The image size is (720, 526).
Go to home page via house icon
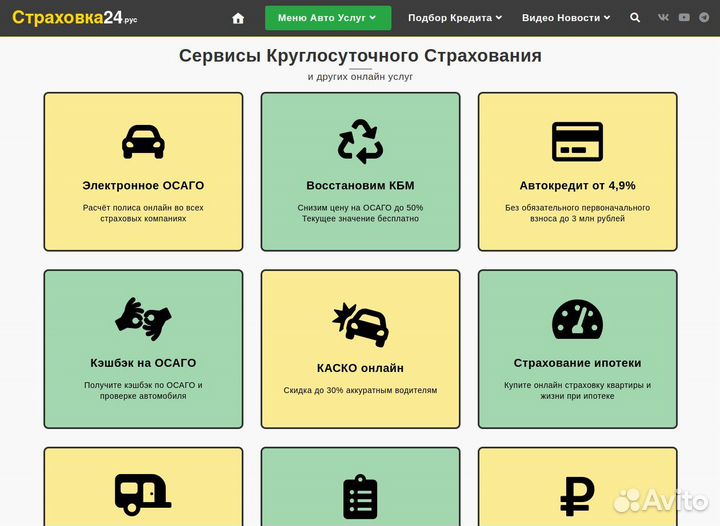pos(238,18)
